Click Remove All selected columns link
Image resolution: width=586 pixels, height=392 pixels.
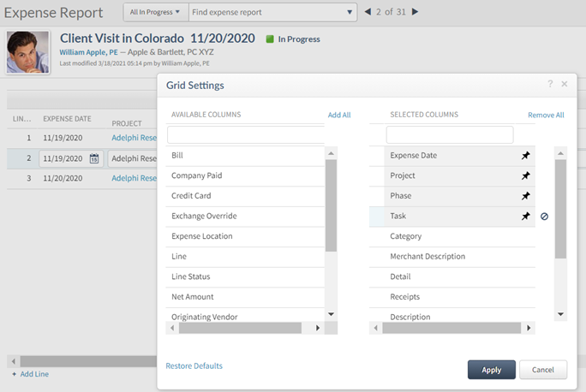click(546, 115)
